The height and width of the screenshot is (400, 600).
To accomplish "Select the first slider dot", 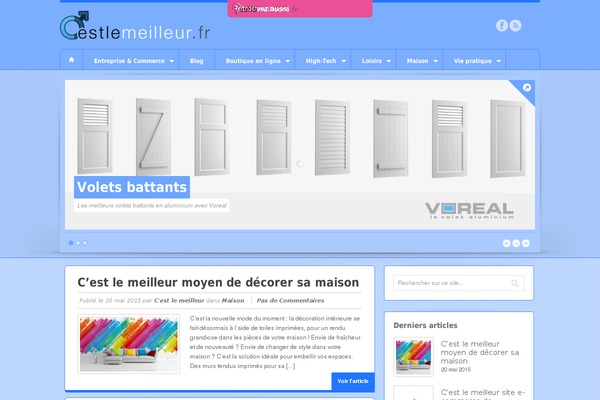I will (x=71, y=243).
